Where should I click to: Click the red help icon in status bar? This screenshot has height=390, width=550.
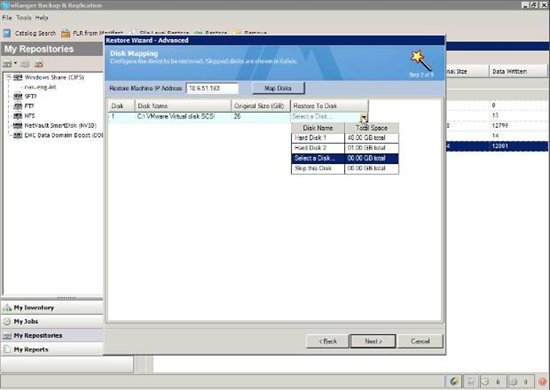[x=542, y=381]
